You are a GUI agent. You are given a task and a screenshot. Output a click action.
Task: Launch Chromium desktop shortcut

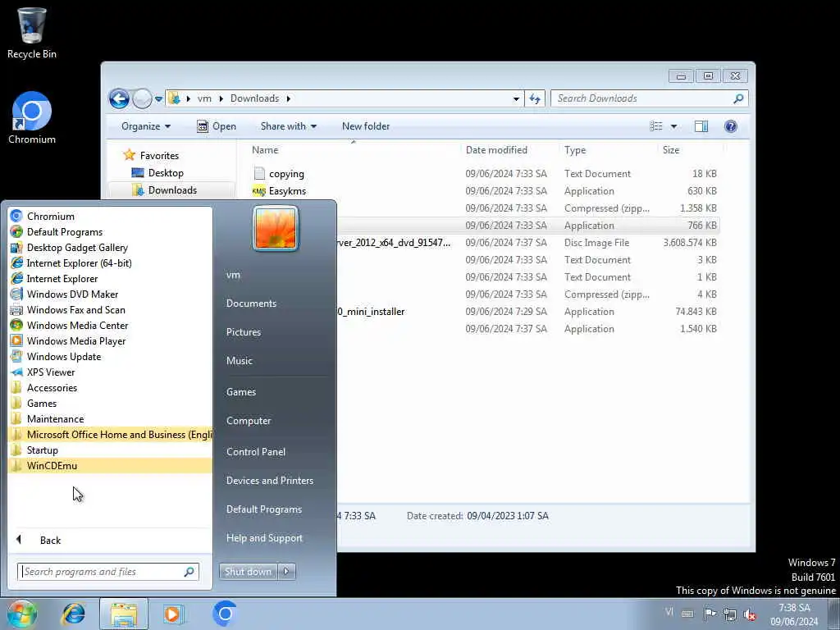point(32,118)
